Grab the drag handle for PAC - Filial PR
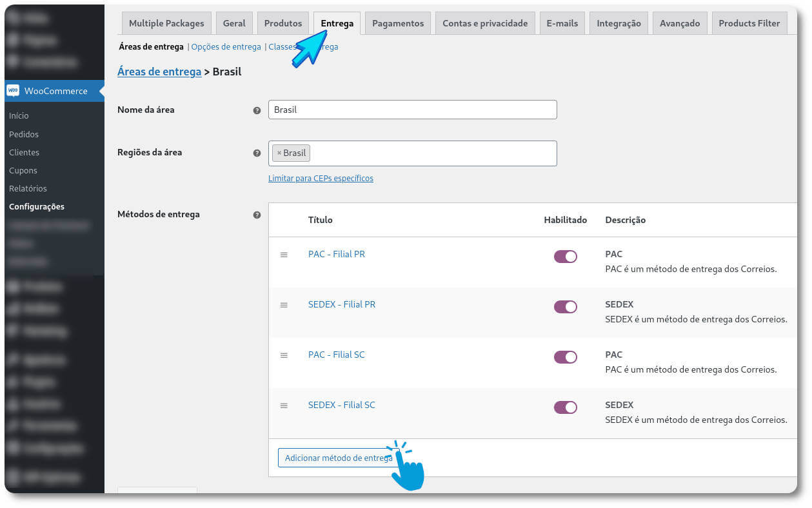Image resolution: width=812 pixels, height=508 pixels. [x=284, y=255]
